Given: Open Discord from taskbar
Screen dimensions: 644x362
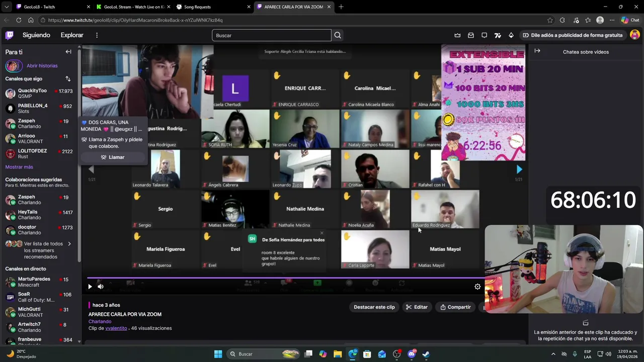Looking at the screenshot, I should click(412, 354).
